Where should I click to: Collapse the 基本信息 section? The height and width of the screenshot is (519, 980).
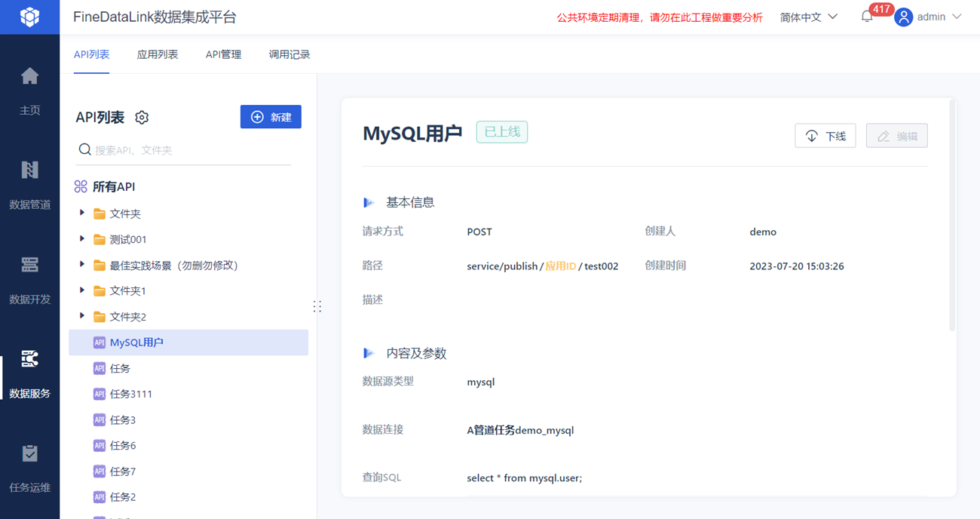369,202
